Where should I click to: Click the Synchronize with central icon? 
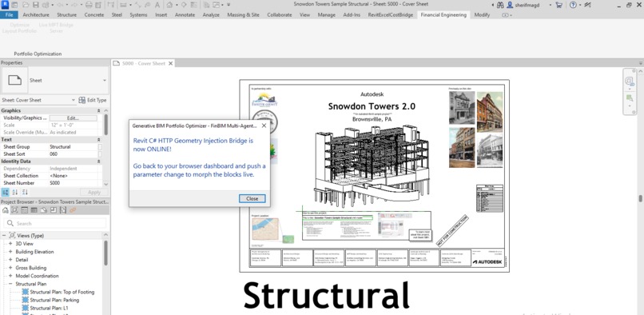(46, 5)
